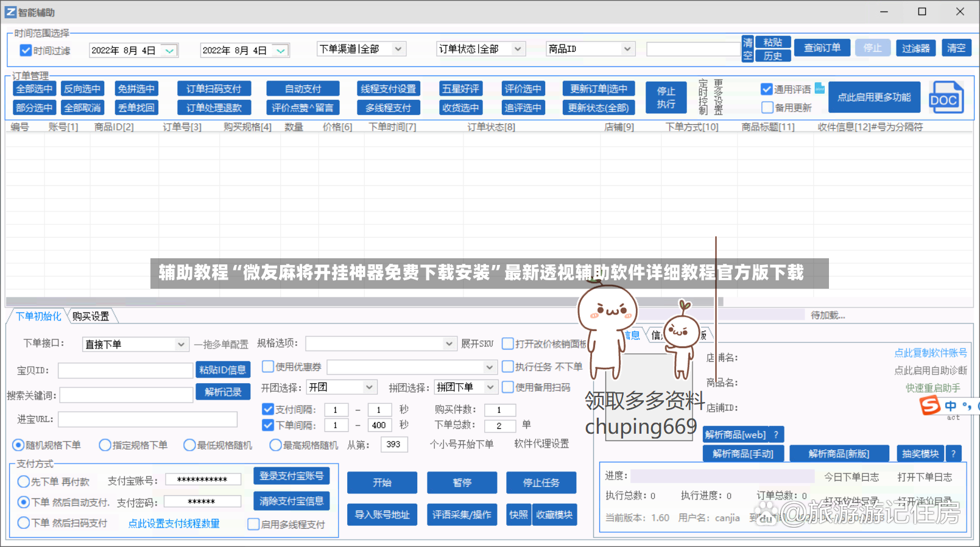Click the 快速重启助手 link
Image resolution: width=980 pixels, height=547 pixels.
pos(932,388)
